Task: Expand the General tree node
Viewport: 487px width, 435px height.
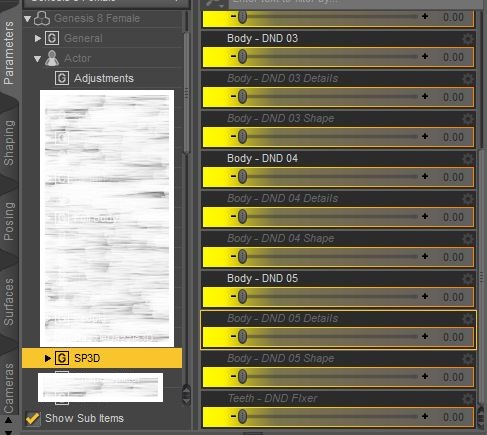Action: point(38,38)
